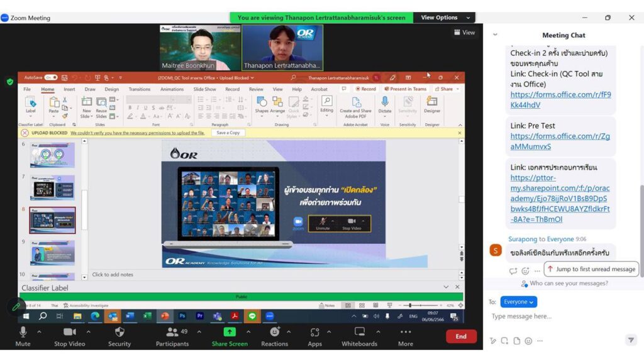
Task: Switch to the Insert ribbon tab
Action: point(69,89)
